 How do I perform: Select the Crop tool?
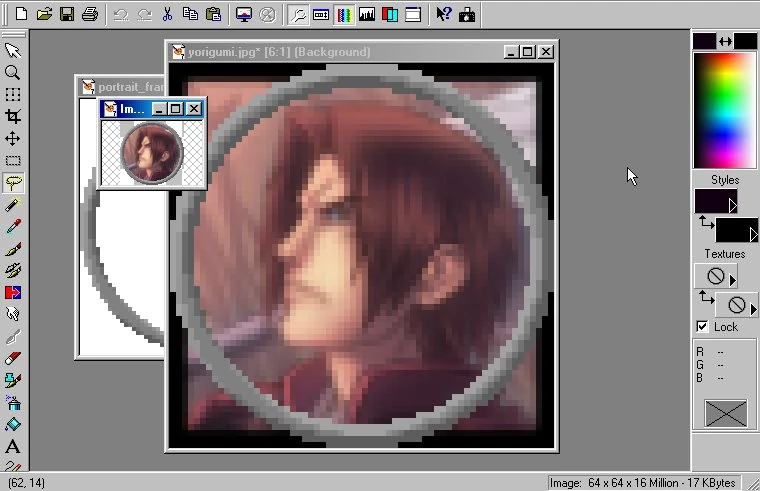(x=13, y=116)
